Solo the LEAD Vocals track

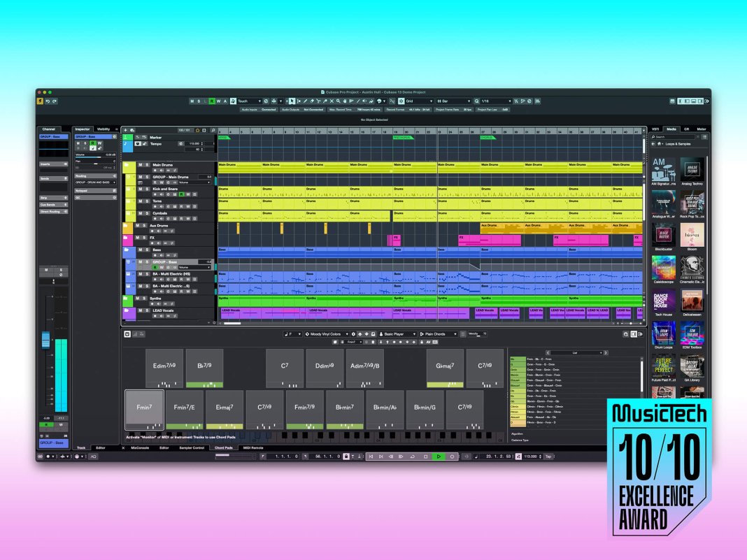click(148, 310)
